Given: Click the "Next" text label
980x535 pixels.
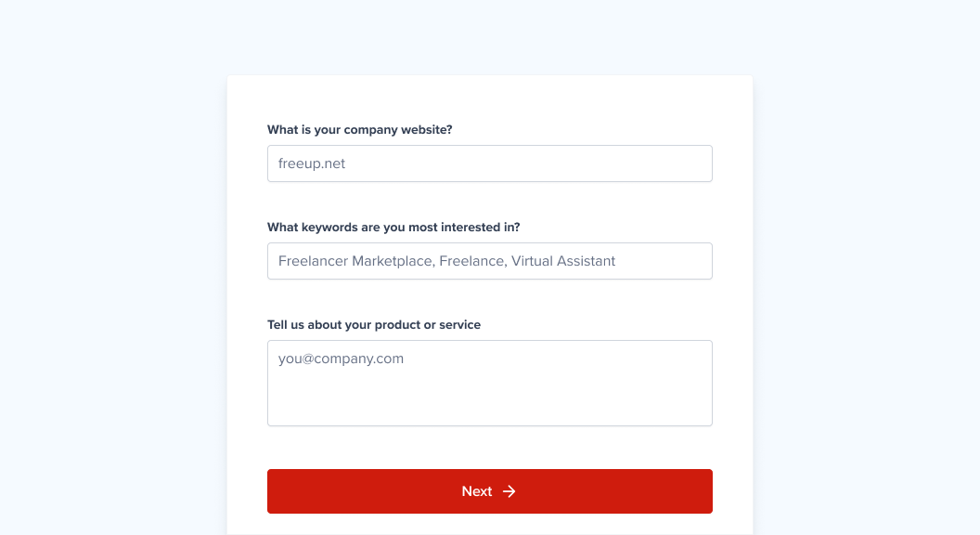Looking at the screenshot, I should click(x=477, y=491).
